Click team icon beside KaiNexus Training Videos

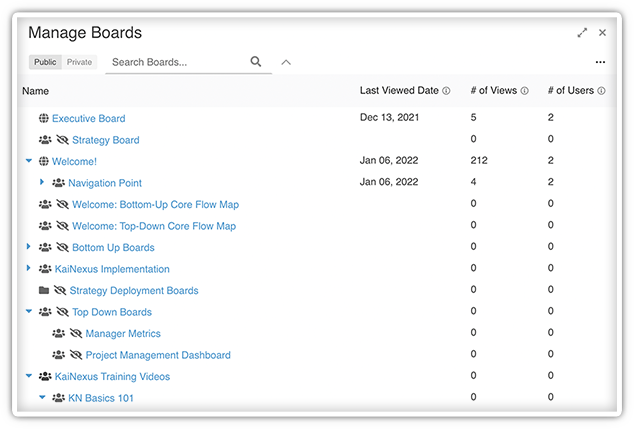point(45,376)
